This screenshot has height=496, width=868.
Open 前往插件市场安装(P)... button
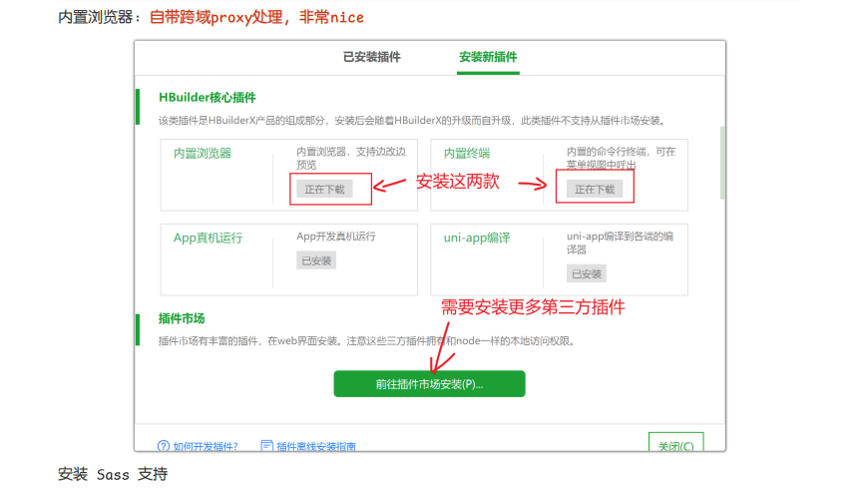click(x=430, y=383)
